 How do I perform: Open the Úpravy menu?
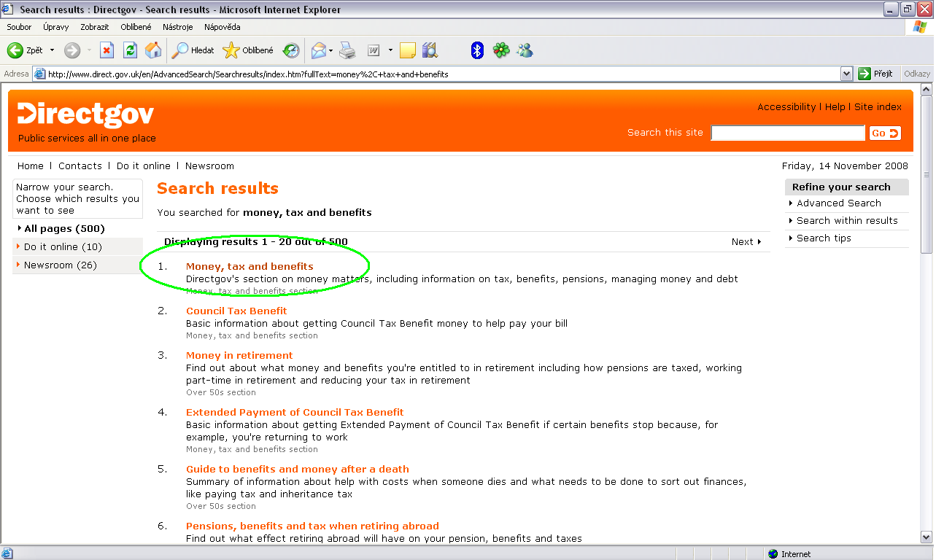coord(55,27)
